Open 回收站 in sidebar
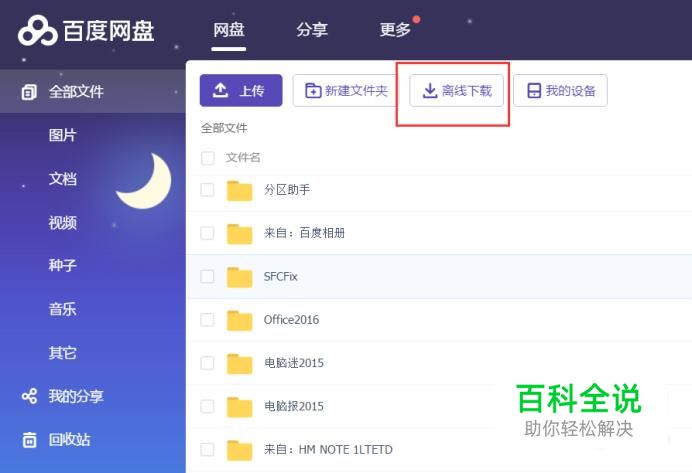 click(x=69, y=439)
